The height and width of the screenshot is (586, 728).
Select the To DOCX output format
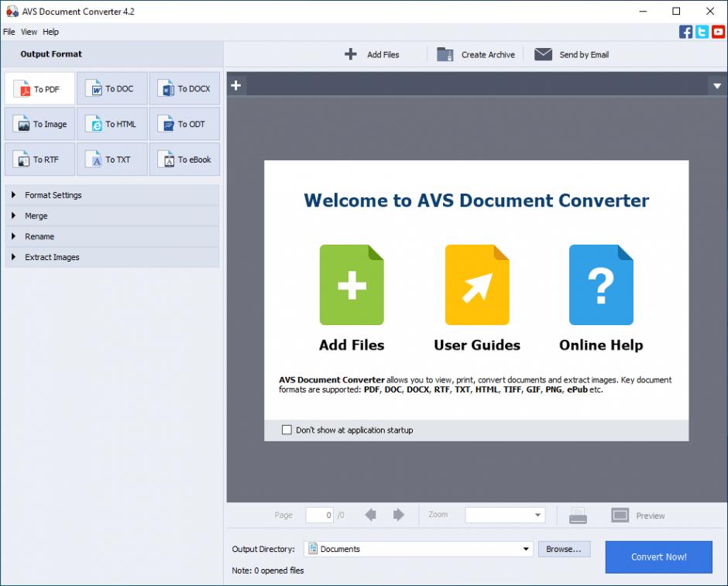point(184,88)
